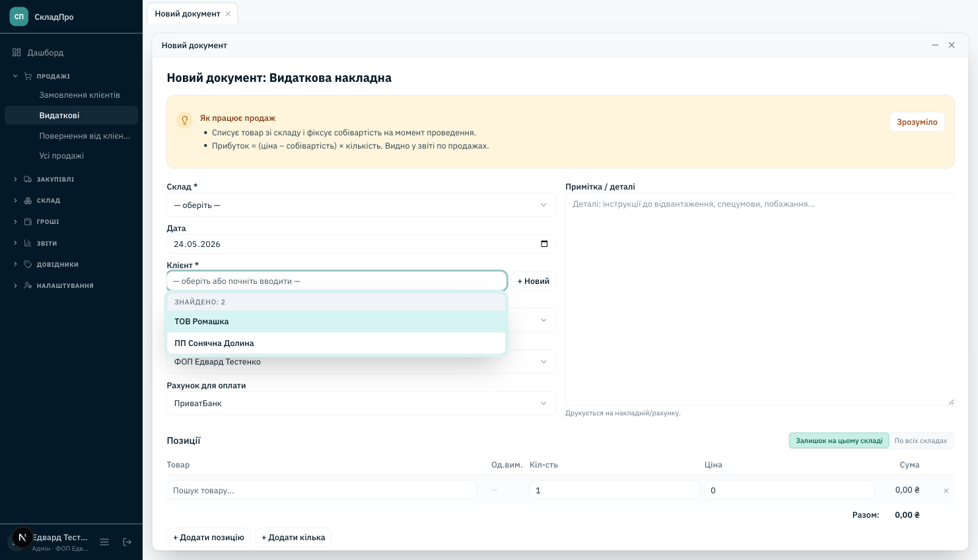Open Усі продажі in sidebar

click(61, 156)
